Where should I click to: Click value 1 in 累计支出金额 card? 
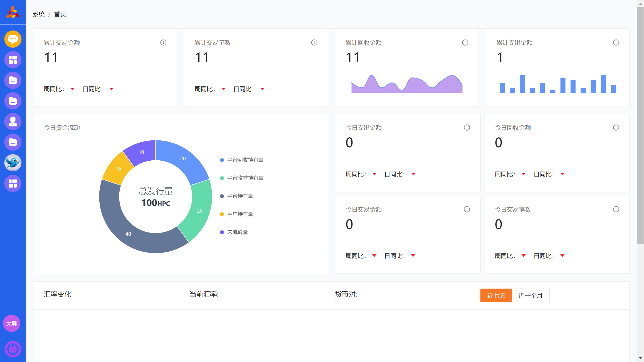500,58
